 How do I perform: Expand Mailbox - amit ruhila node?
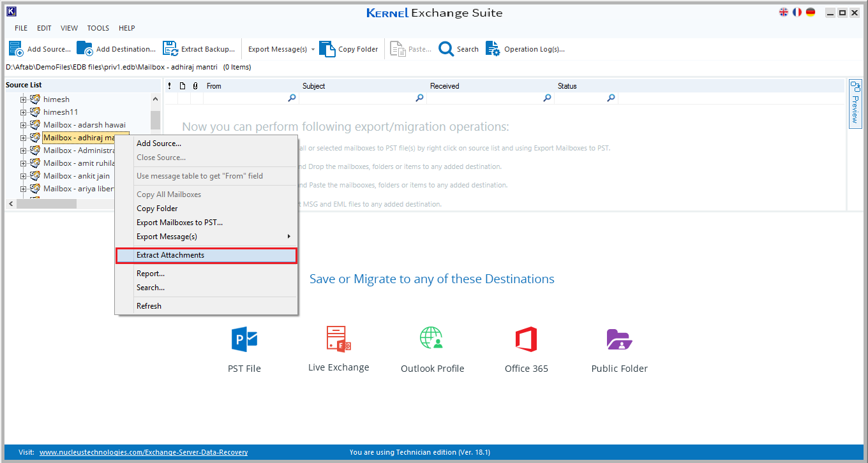(x=24, y=163)
